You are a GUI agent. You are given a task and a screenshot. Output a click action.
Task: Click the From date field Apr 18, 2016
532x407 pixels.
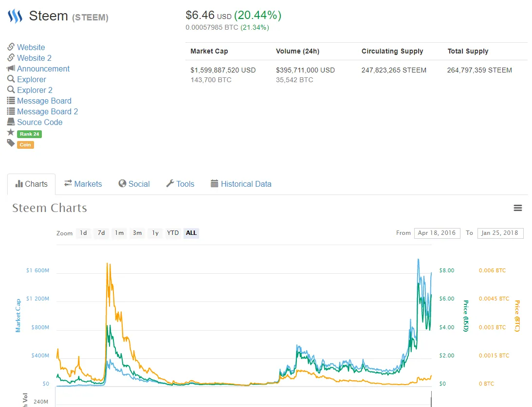click(437, 233)
